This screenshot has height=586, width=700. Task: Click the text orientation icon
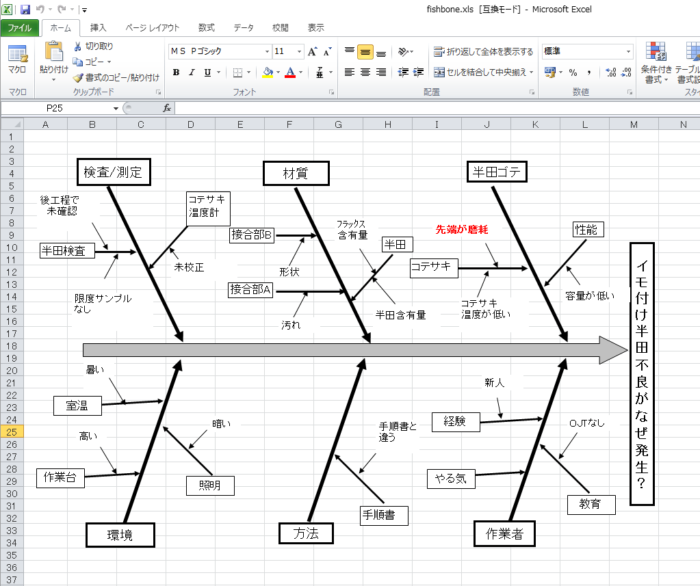click(x=404, y=52)
